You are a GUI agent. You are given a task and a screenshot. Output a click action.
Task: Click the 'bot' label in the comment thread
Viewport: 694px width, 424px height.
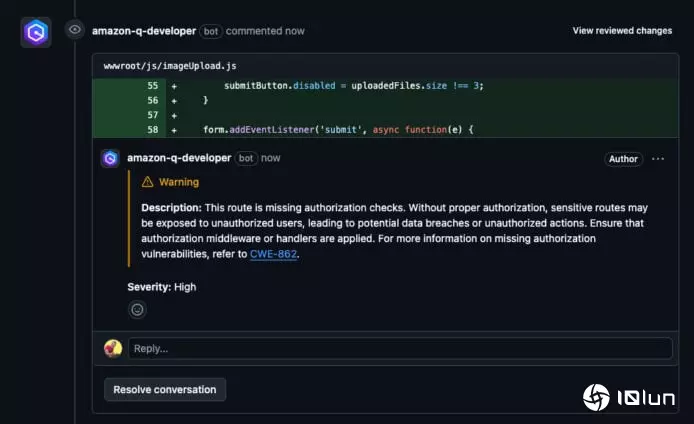click(x=246, y=158)
